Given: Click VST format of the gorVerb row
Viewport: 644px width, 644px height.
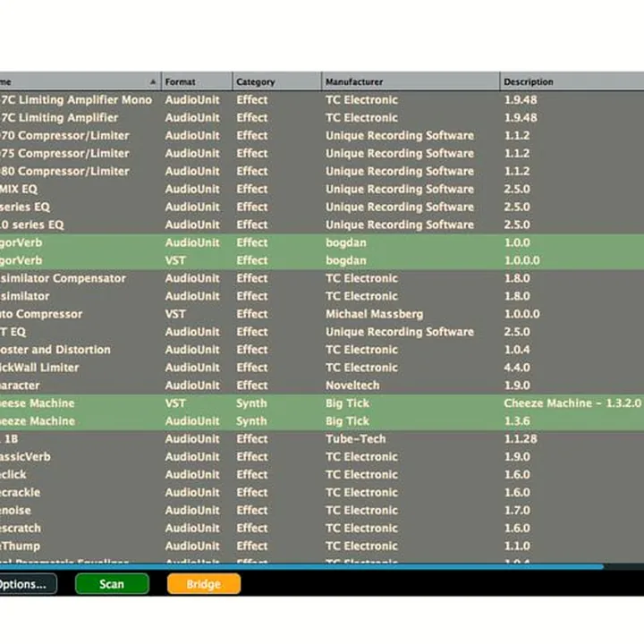Looking at the screenshot, I should [175, 260].
